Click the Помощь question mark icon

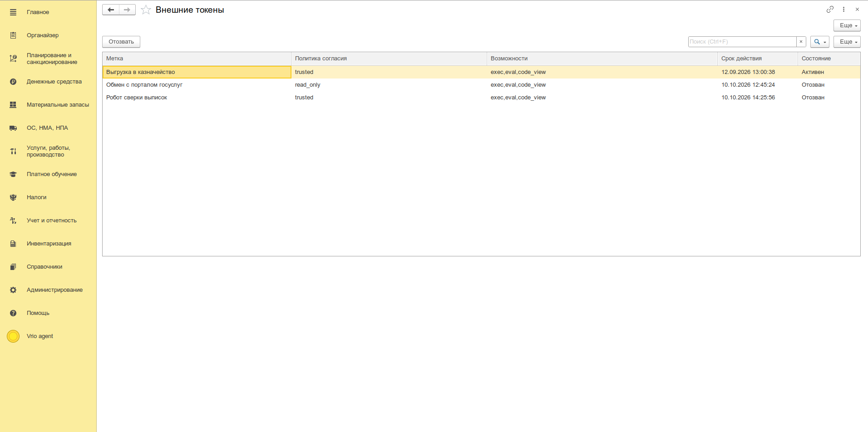tap(13, 313)
